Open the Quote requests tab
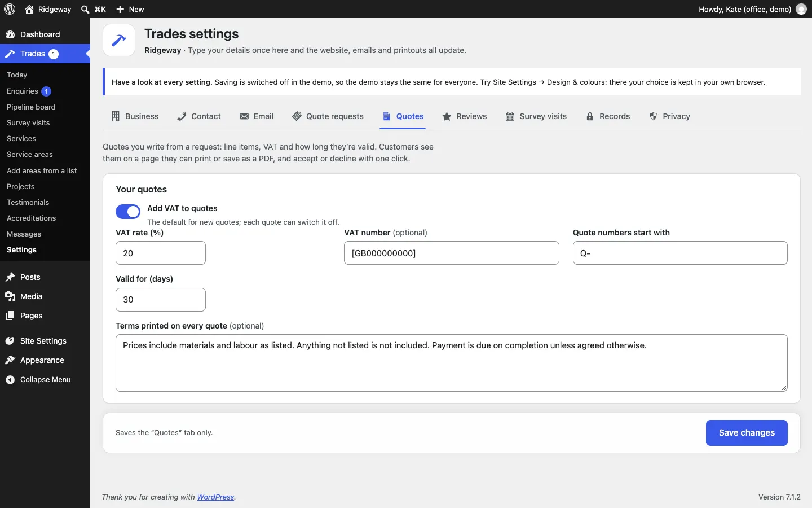Image resolution: width=812 pixels, height=508 pixels. 328,116
